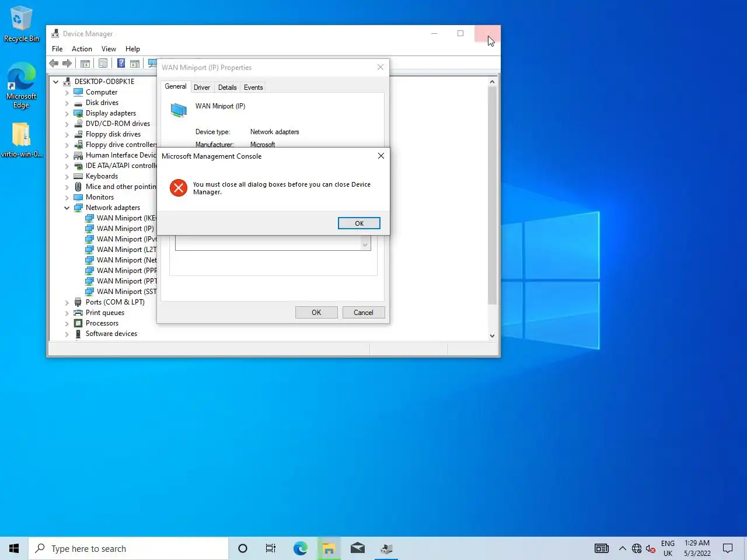Click the Properties toolbar icon in Device Manager
This screenshot has width=747, height=560.
tap(103, 64)
